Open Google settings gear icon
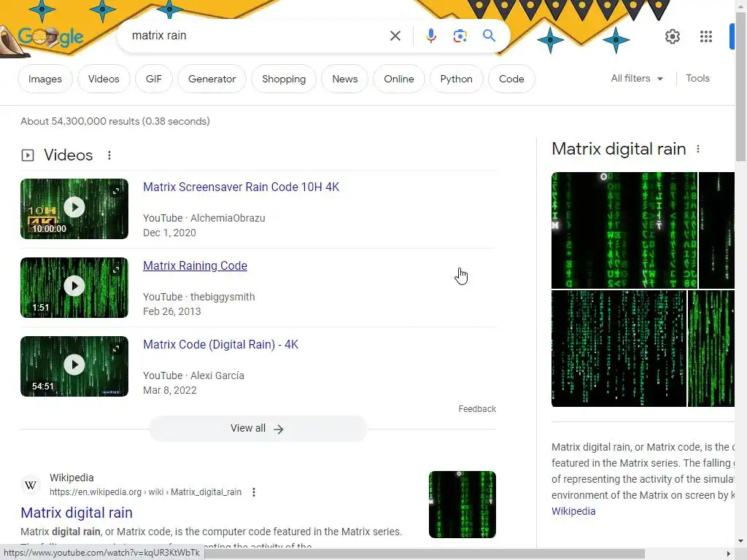This screenshot has height=560, width=747. click(672, 36)
